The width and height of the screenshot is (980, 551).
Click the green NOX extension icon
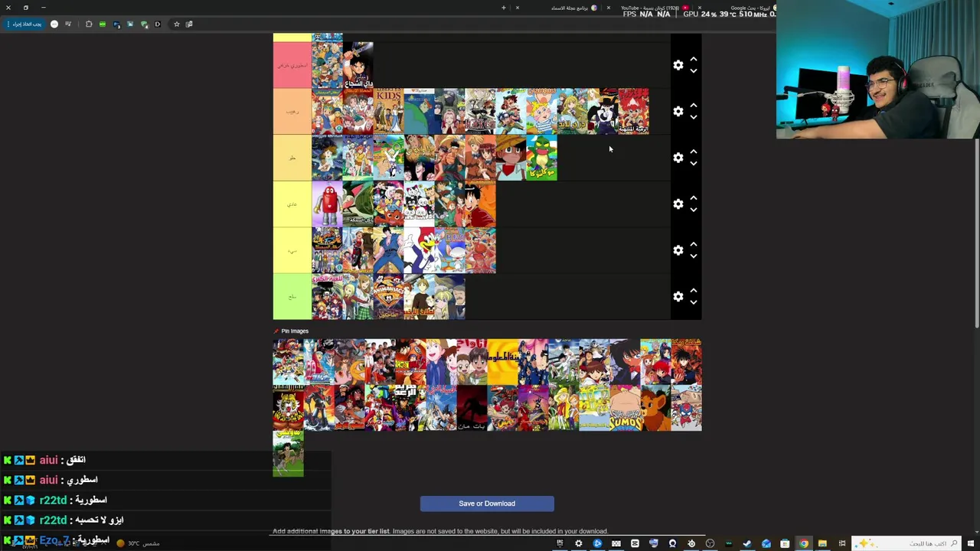click(103, 24)
